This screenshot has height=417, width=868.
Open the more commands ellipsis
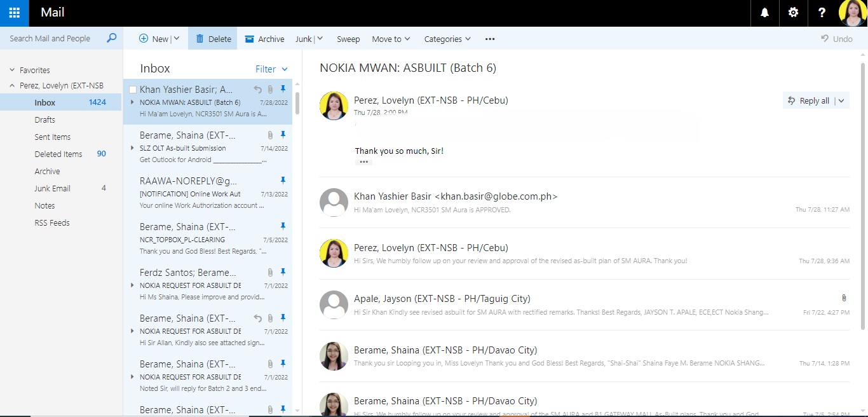490,39
